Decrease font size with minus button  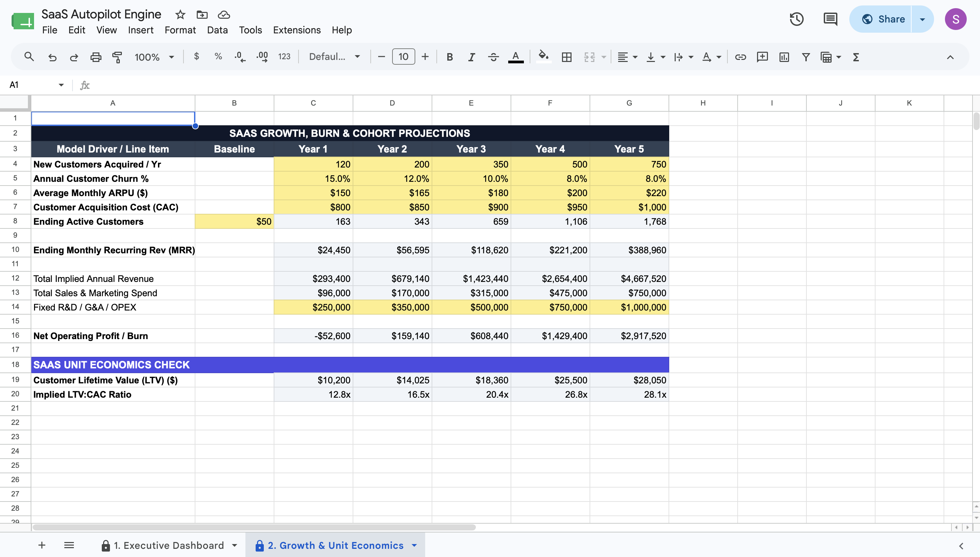click(x=381, y=57)
